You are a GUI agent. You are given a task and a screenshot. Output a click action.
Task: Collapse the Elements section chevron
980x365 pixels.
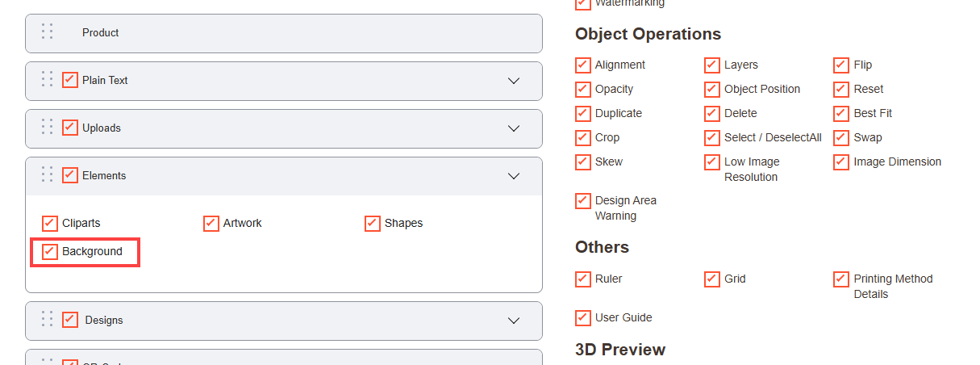tap(514, 176)
